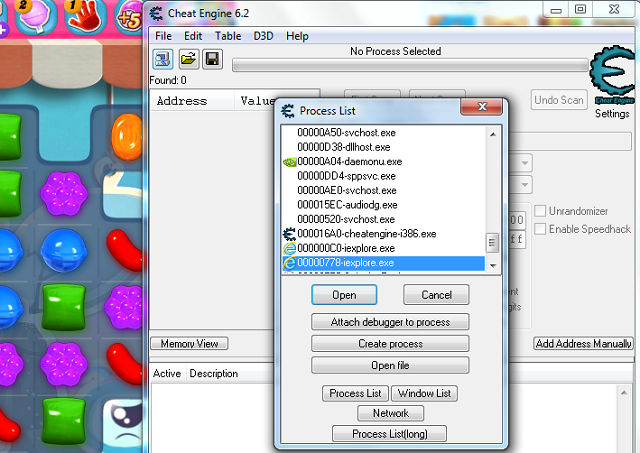Open the File menu
Screen dimensions: 640x453
click(x=163, y=36)
